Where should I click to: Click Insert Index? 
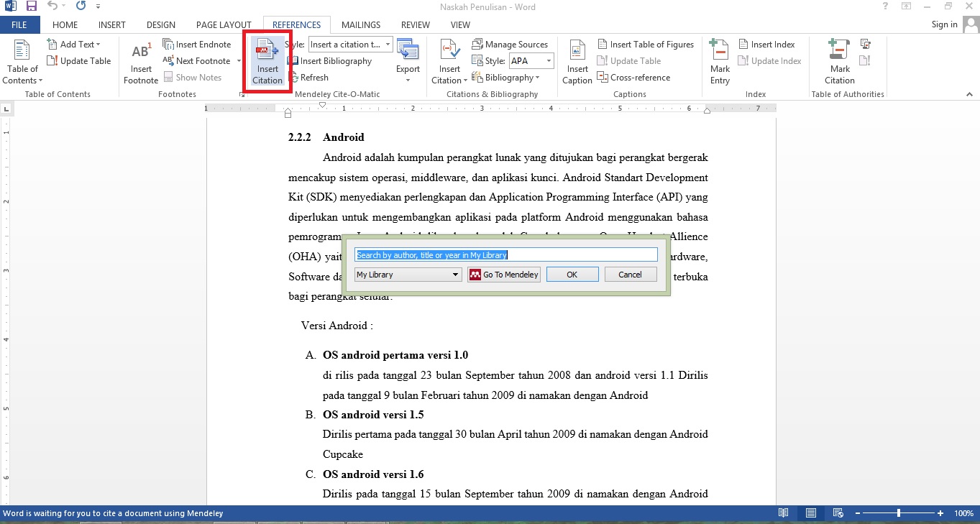tap(766, 45)
